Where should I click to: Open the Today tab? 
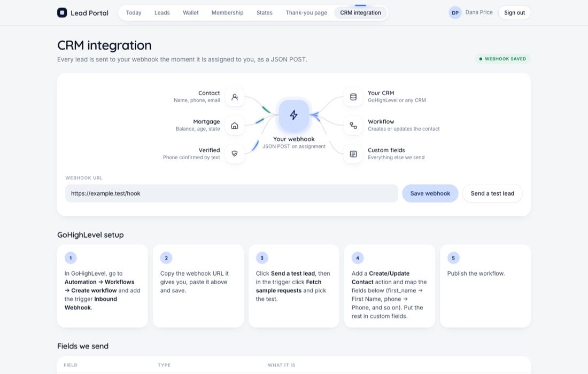(x=134, y=13)
